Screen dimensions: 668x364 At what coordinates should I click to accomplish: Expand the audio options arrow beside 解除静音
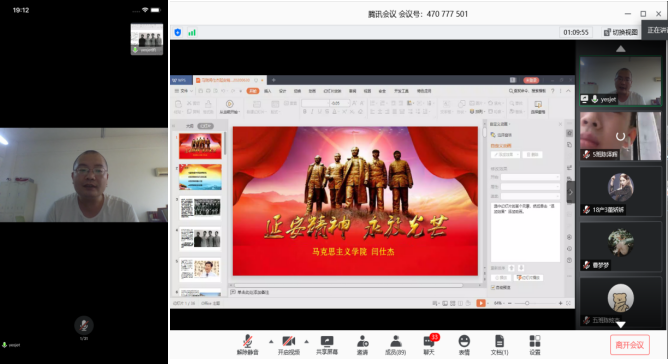(271, 341)
